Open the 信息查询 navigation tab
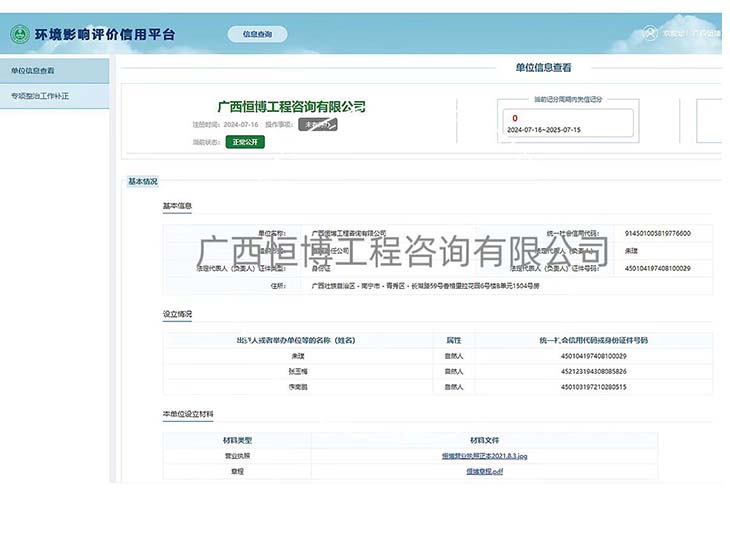730x550 pixels. [257, 34]
